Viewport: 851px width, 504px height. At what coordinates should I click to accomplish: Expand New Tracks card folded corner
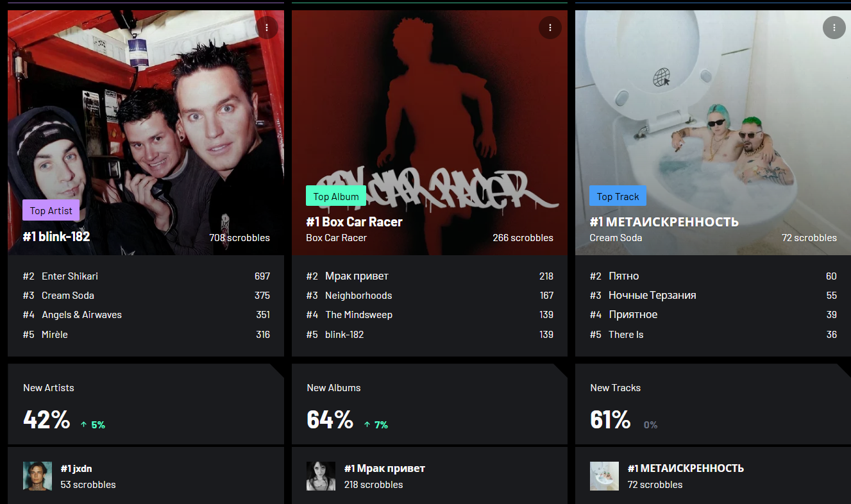(843, 371)
